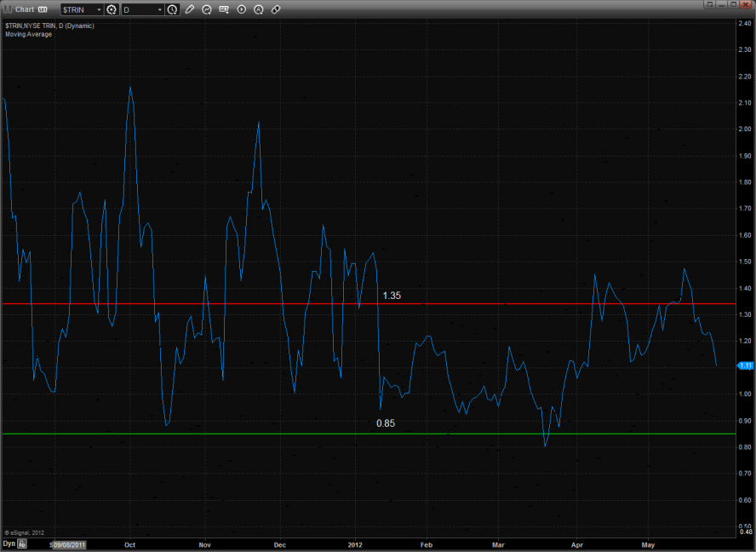The width and height of the screenshot is (756, 552).
Task: Open the $TRIN symbol dropdown
Action: [x=82, y=9]
